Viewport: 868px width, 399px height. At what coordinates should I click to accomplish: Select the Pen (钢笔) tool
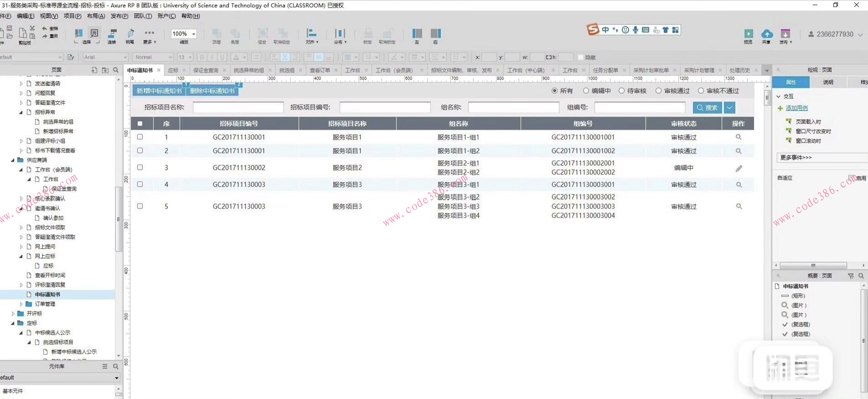tap(130, 34)
